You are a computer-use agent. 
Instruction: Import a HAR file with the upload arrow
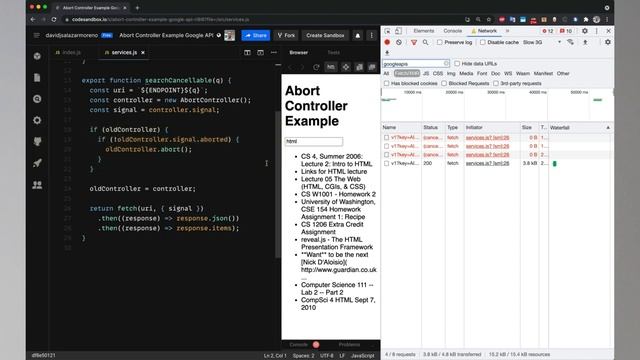[585, 42]
